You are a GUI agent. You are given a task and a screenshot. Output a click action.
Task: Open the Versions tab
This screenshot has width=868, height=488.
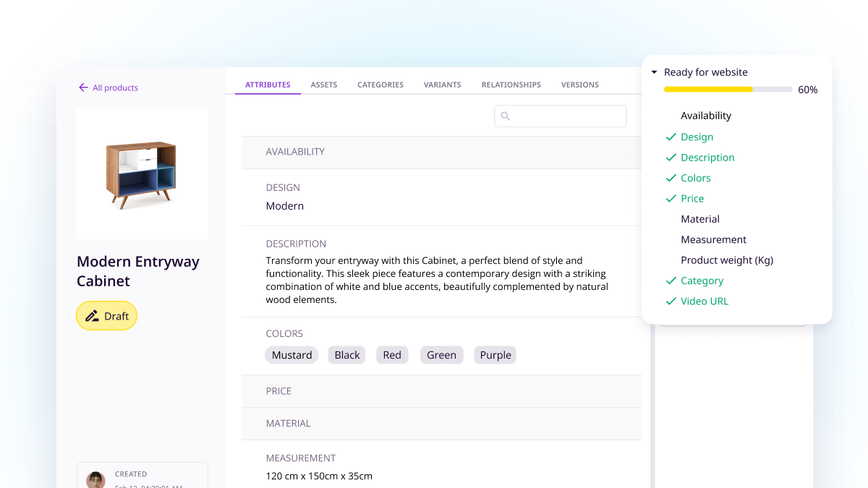click(579, 85)
